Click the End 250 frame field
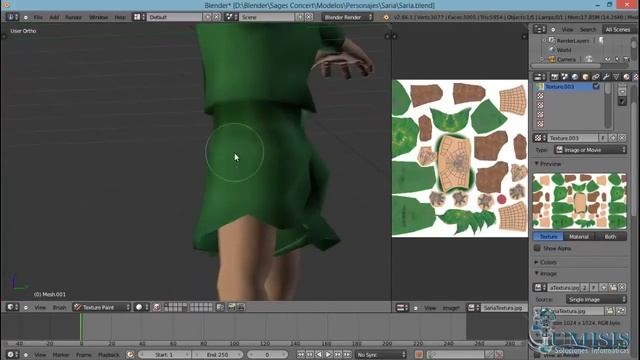This screenshot has width=640, height=360. point(218,355)
